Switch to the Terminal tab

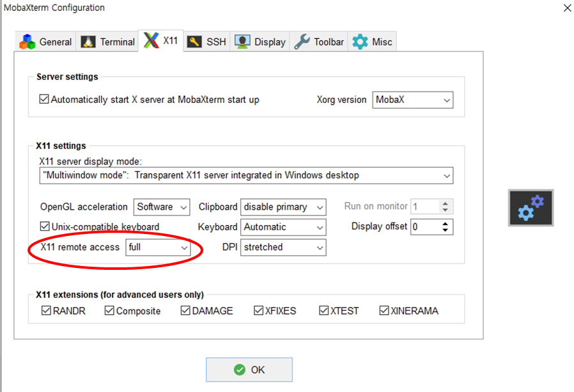[x=107, y=42]
